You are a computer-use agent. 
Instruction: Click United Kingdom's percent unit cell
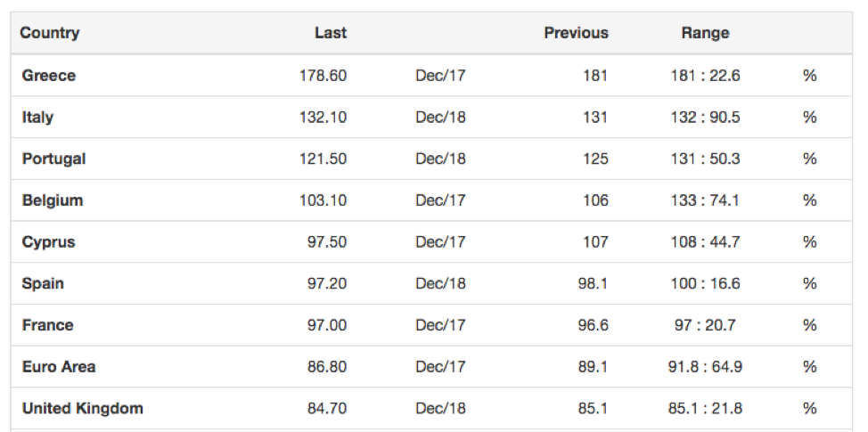tap(809, 409)
